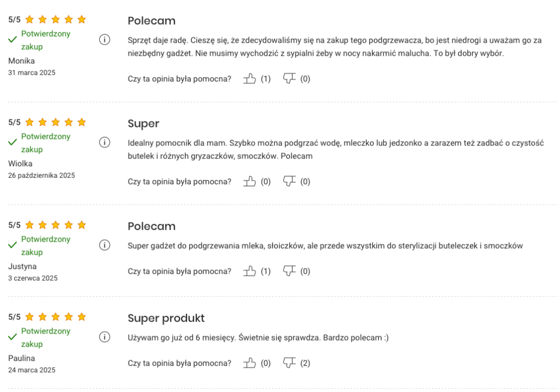
Task: Click the thumbs down icon on Paulina's review
Action: 289,362
